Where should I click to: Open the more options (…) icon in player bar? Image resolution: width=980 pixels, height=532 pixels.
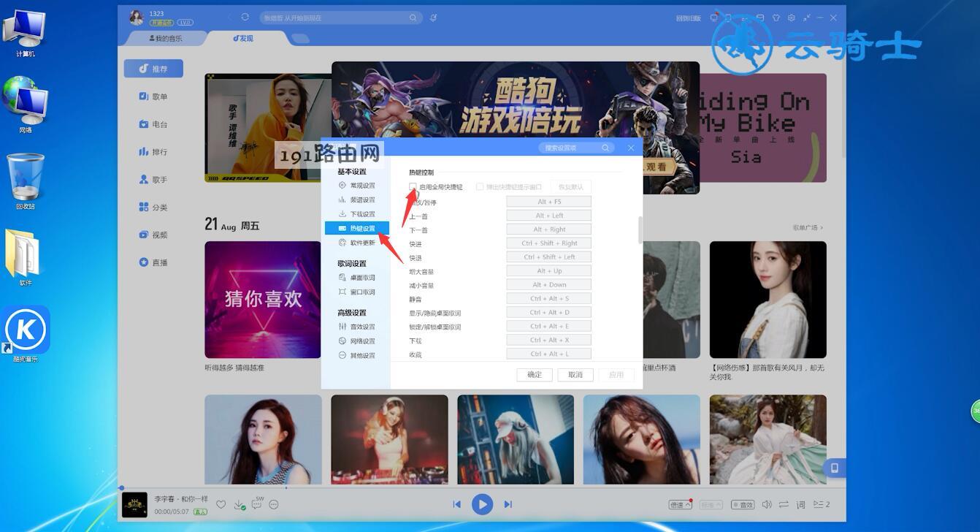(x=274, y=504)
